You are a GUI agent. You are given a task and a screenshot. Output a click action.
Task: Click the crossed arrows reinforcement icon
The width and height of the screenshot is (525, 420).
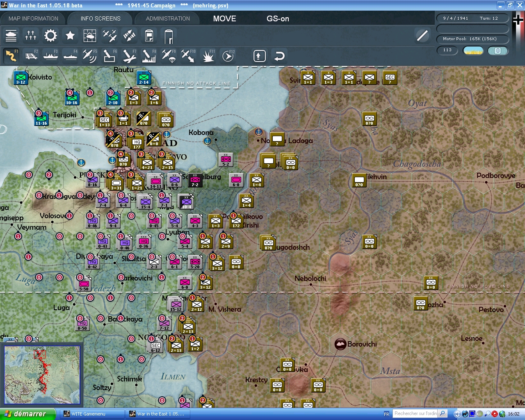pyautogui.click(x=129, y=36)
